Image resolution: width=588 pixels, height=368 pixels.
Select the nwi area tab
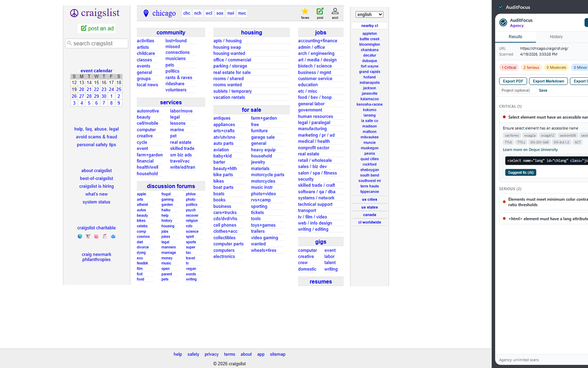[231, 13]
